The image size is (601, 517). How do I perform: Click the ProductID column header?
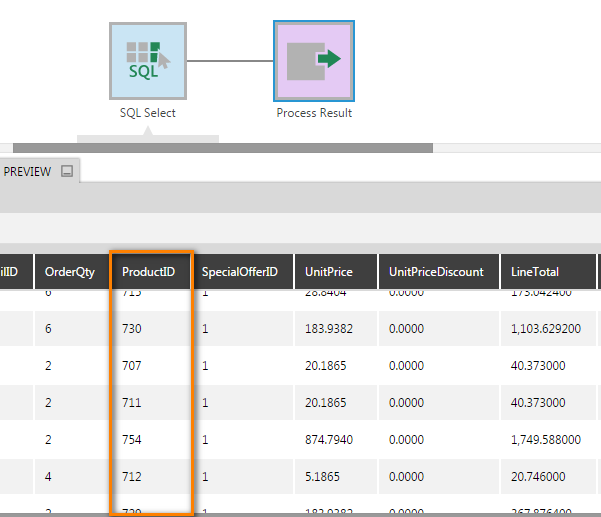(x=151, y=272)
